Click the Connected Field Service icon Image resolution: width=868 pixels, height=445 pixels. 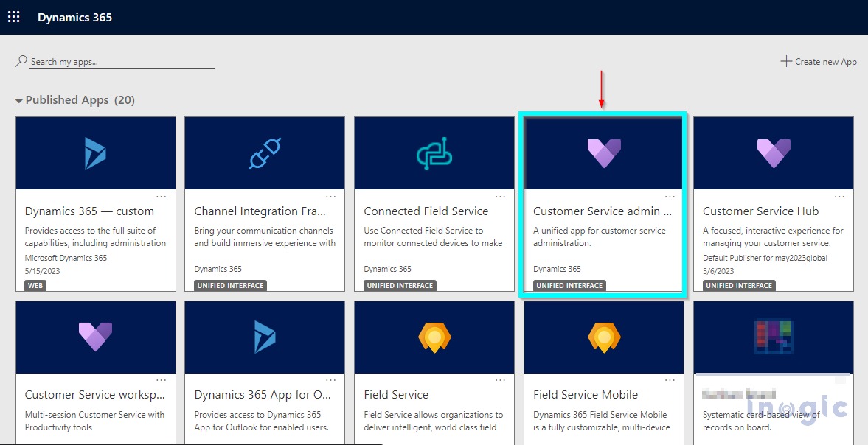(434, 153)
